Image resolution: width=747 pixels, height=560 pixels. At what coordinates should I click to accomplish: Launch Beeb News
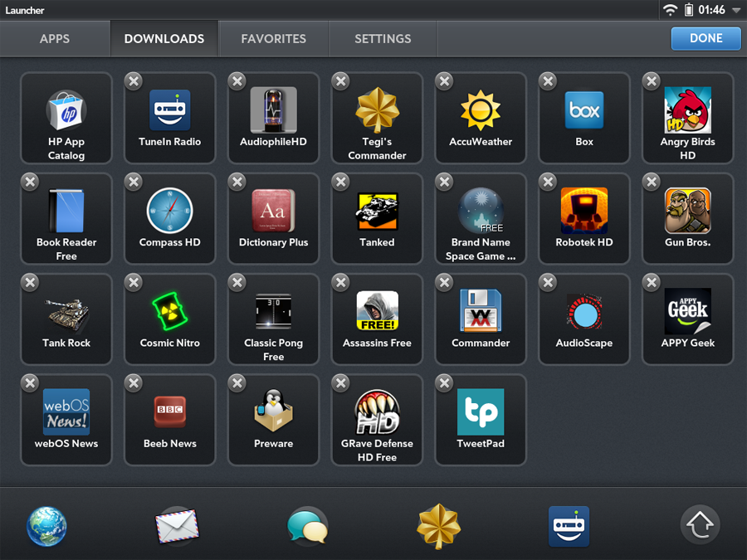click(x=170, y=420)
